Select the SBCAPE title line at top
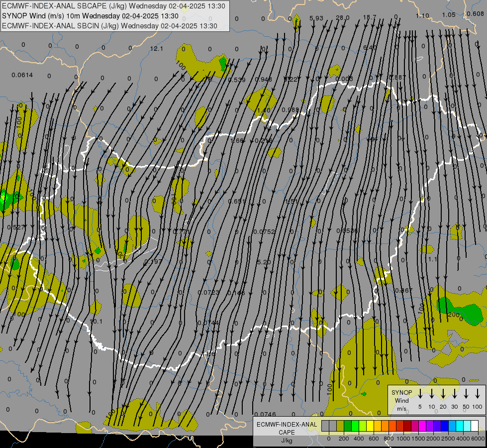Viewport: 487px width, 448px height. [x=113, y=6]
